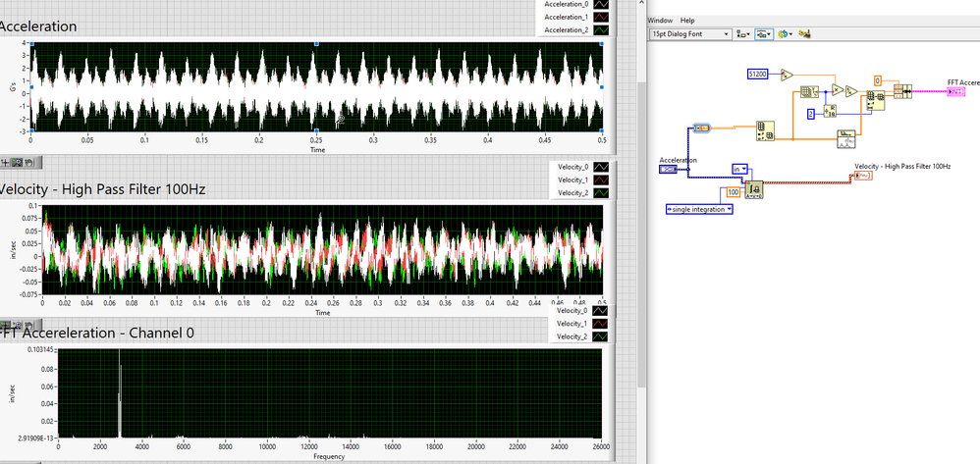Screen dimensions: 980x464
Task: Open the Help menu
Action: point(687,20)
